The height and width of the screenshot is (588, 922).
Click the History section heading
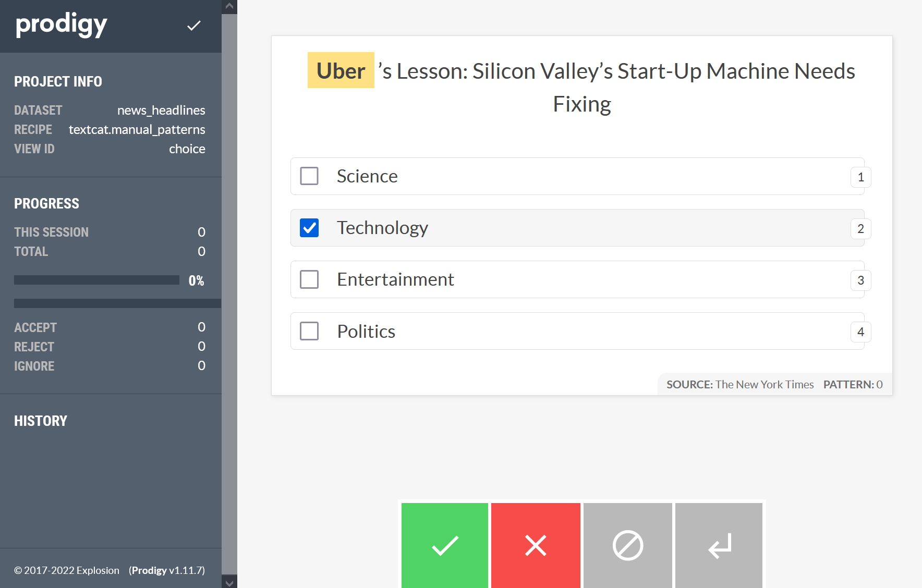(41, 421)
